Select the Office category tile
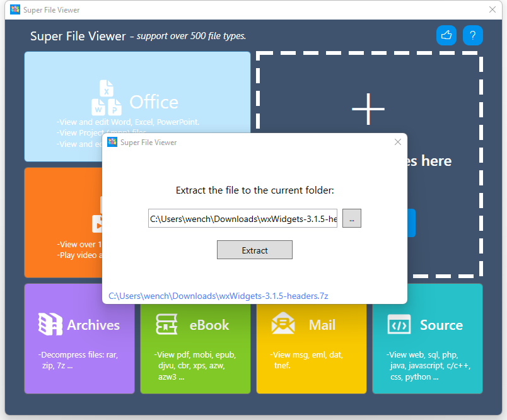Viewport: 507px width, 420px height. point(63,76)
